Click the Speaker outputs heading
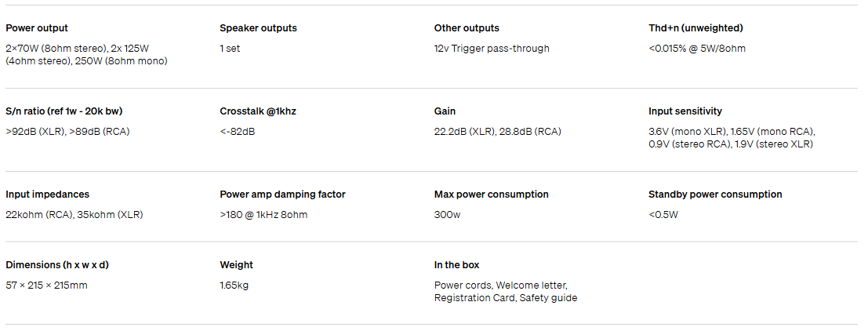The image size is (868, 331). 258,28
